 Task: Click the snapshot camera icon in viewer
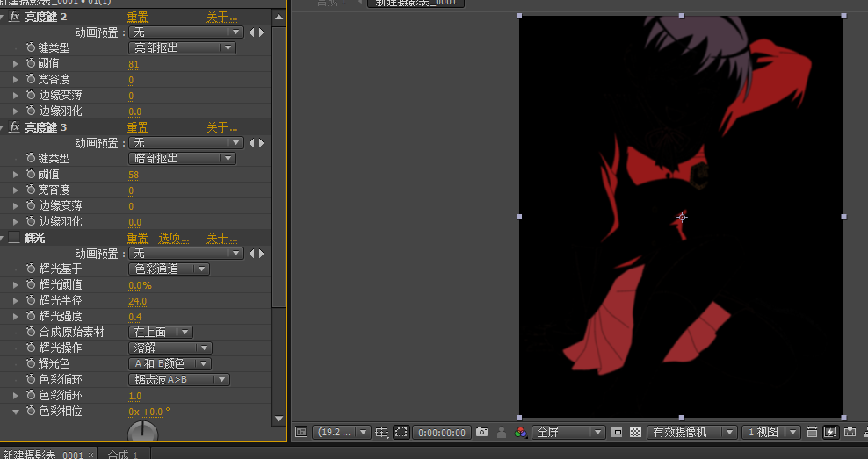click(x=481, y=432)
